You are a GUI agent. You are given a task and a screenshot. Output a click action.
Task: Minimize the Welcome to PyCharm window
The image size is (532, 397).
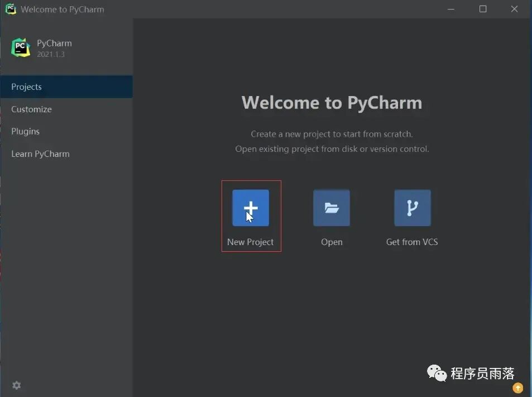coord(451,9)
